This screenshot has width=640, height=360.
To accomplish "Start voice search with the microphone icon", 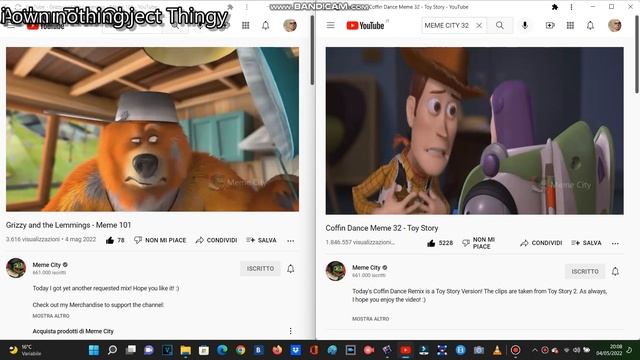I will point(525,25).
